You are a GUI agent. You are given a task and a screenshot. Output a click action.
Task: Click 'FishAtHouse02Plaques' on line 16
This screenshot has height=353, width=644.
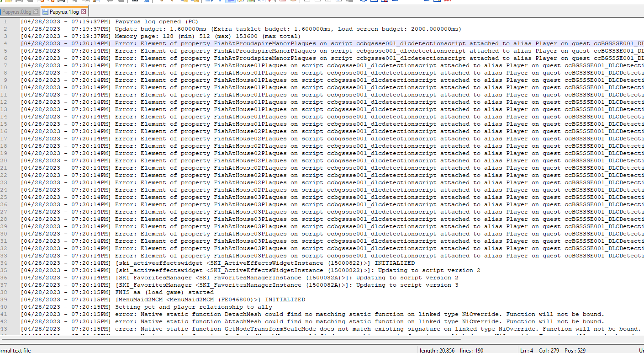(250, 131)
